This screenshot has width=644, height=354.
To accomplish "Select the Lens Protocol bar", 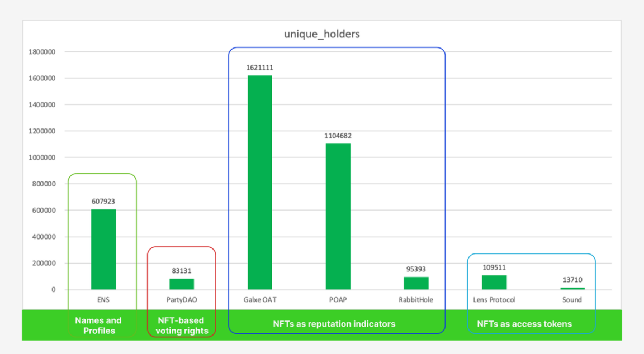I will 494,282.
